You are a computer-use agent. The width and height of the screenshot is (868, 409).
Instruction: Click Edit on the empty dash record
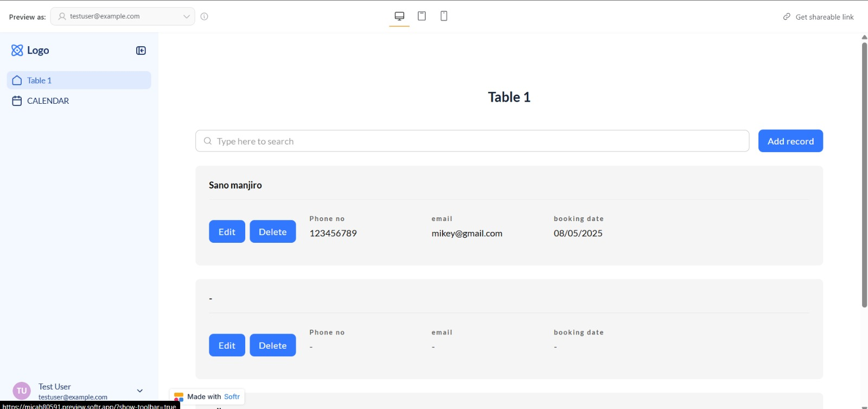point(227,345)
